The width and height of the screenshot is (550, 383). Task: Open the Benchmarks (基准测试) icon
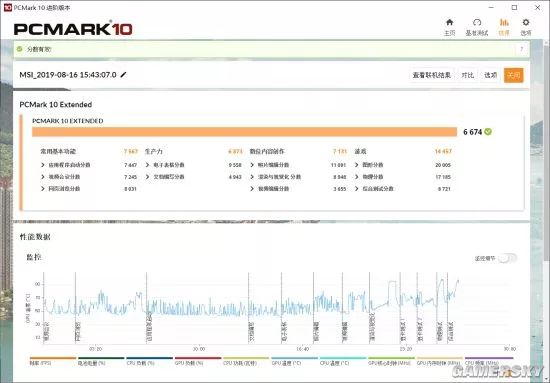pyautogui.click(x=477, y=22)
